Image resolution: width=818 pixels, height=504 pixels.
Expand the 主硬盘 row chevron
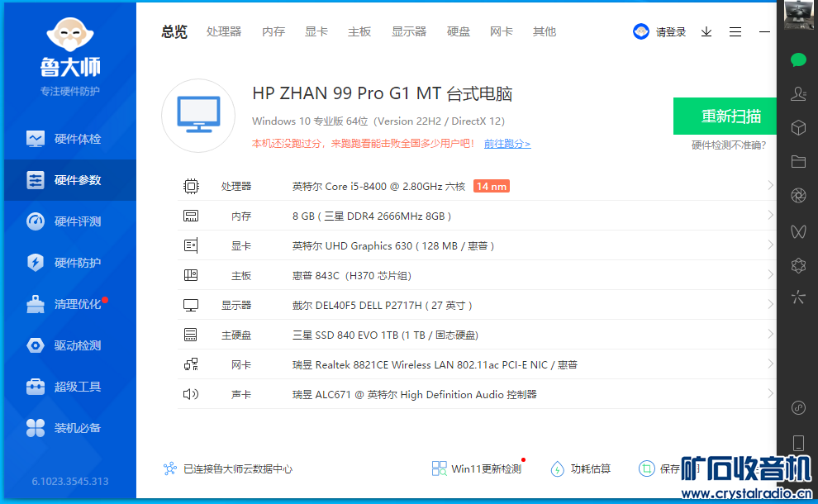771,334
